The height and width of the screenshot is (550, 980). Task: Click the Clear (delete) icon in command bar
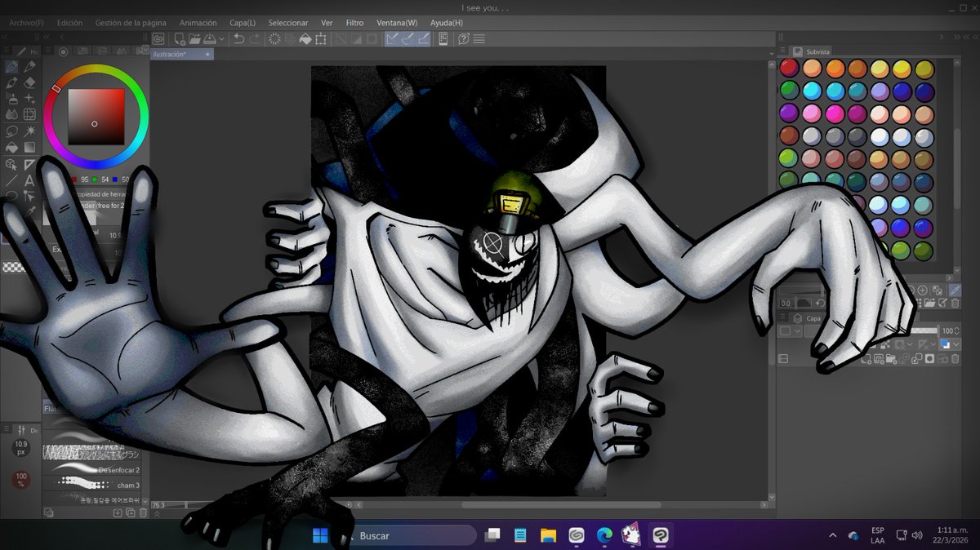(x=274, y=38)
